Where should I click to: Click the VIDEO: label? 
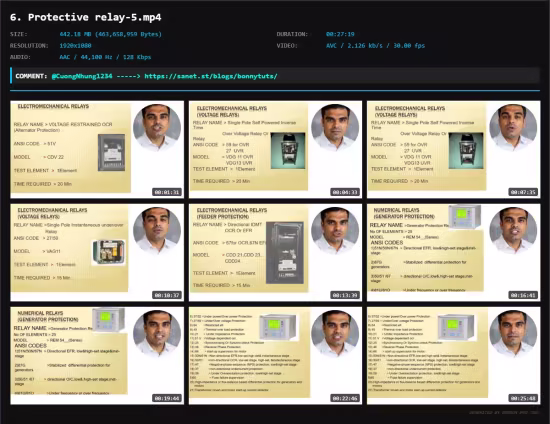[287, 46]
